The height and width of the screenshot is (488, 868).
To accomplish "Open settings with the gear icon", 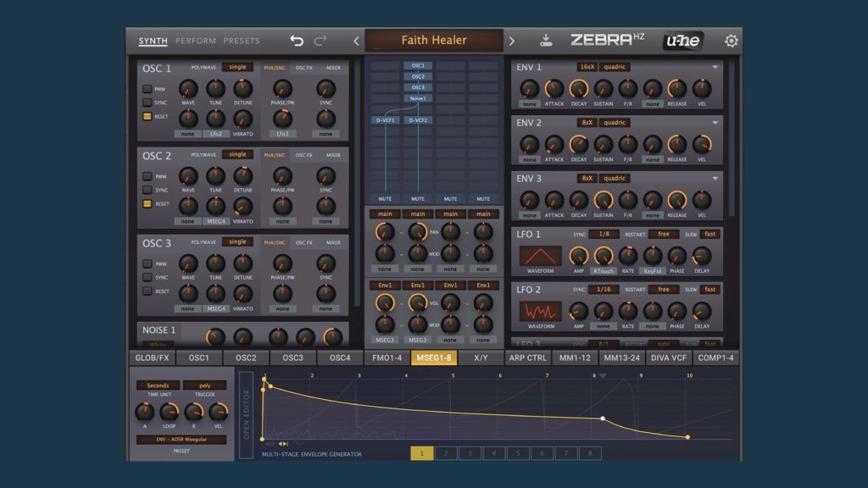I will tap(731, 41).
